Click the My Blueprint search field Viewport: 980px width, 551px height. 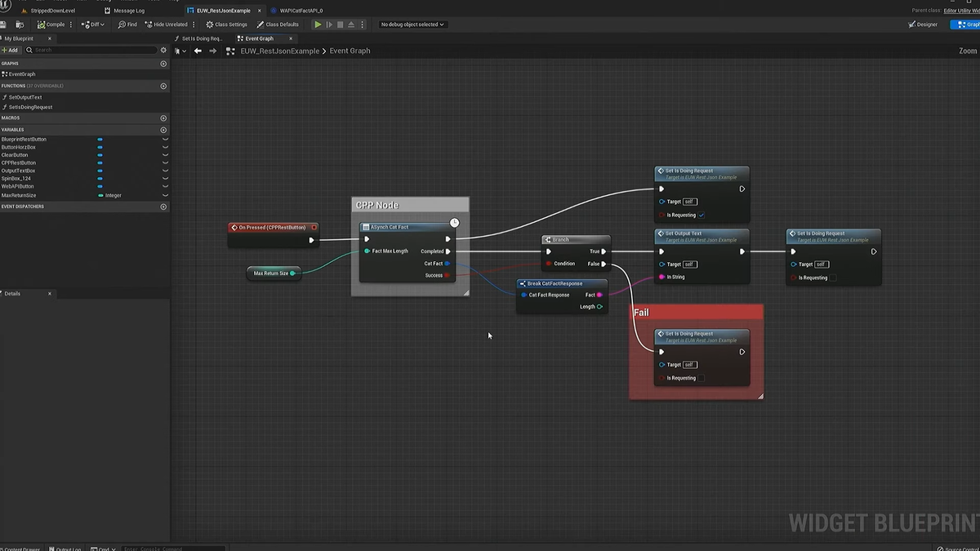[91, 50]
